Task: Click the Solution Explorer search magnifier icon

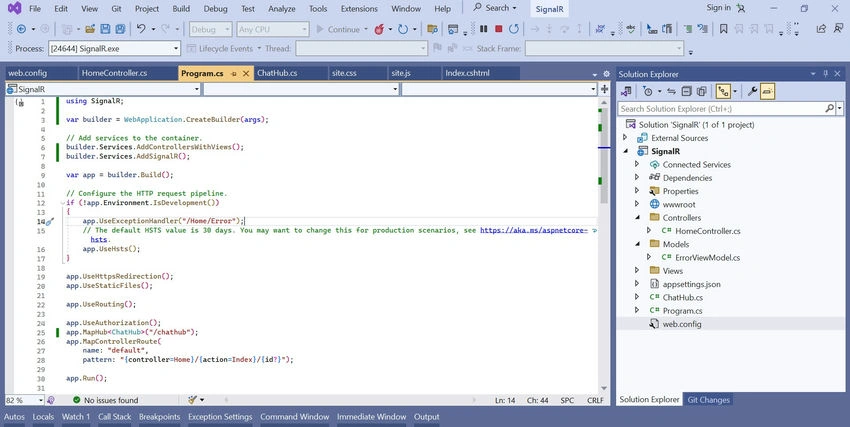Action: point(829,109)
